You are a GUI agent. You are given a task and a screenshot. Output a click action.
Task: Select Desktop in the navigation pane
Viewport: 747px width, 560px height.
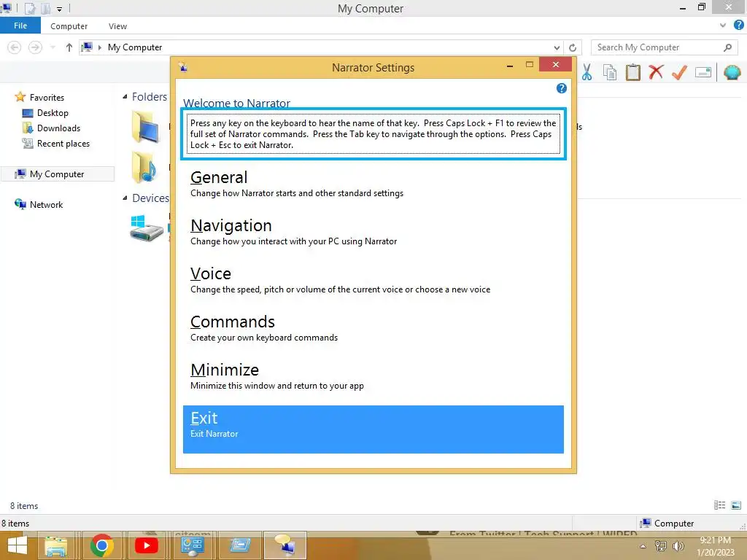[53, 113]
